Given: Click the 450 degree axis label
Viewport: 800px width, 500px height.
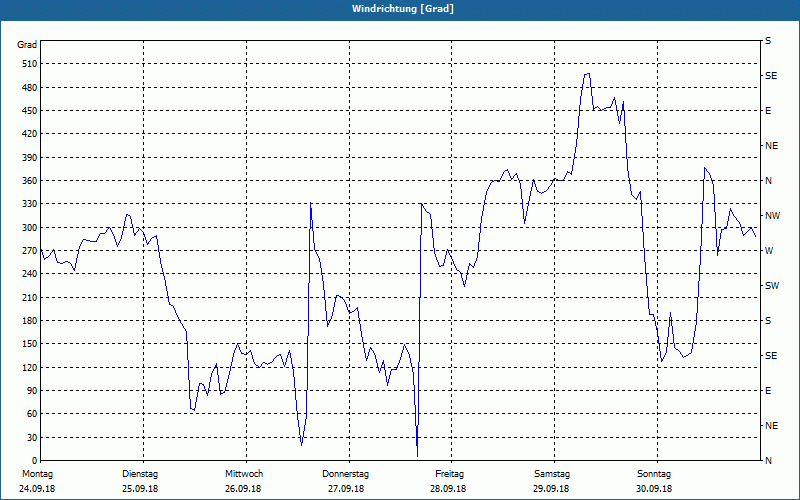Looking at the screenshot, I should coord(30,111).
